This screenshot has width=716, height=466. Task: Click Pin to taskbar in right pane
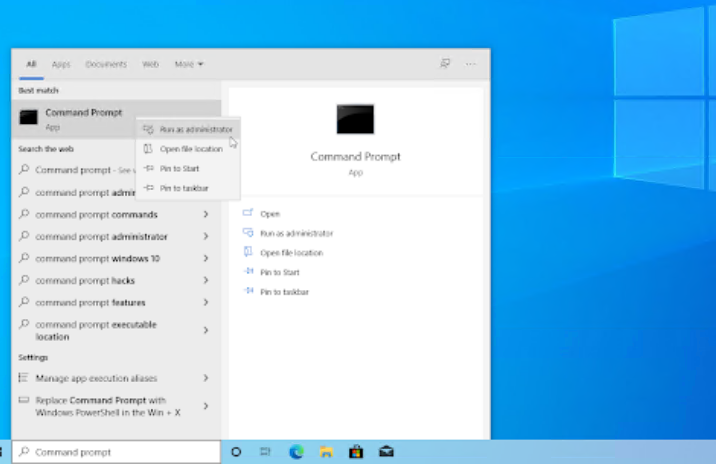tap(284, 292)
